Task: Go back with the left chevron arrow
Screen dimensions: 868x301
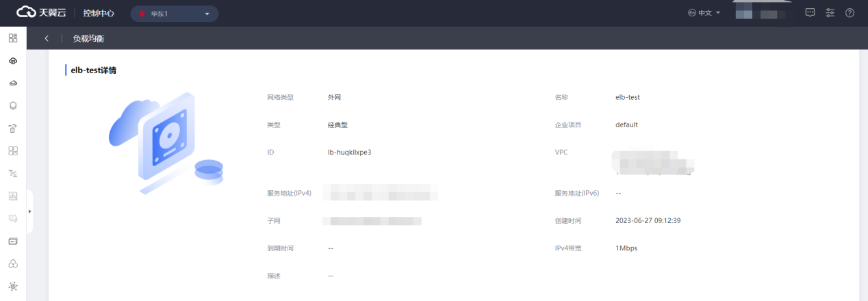Action: point(47,38)
